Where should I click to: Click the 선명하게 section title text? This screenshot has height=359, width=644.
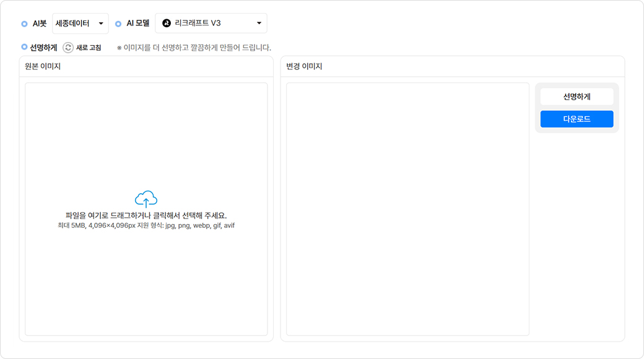[x=43, y=47]
